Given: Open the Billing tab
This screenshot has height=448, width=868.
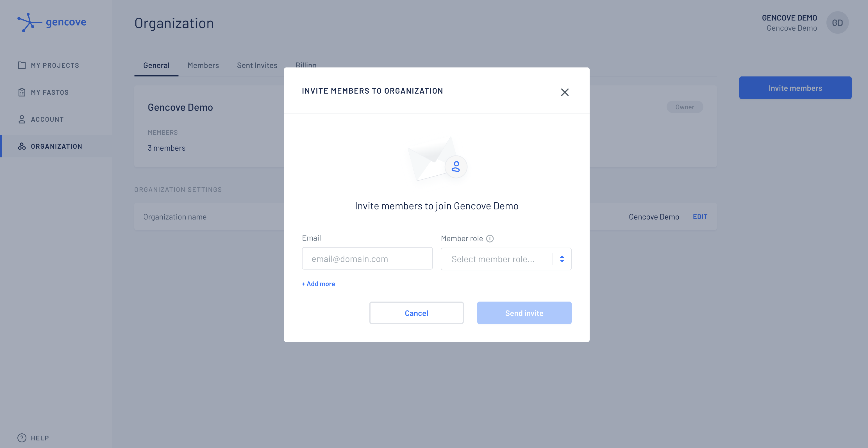Looking at the screenshot, I should pos(306,65).
